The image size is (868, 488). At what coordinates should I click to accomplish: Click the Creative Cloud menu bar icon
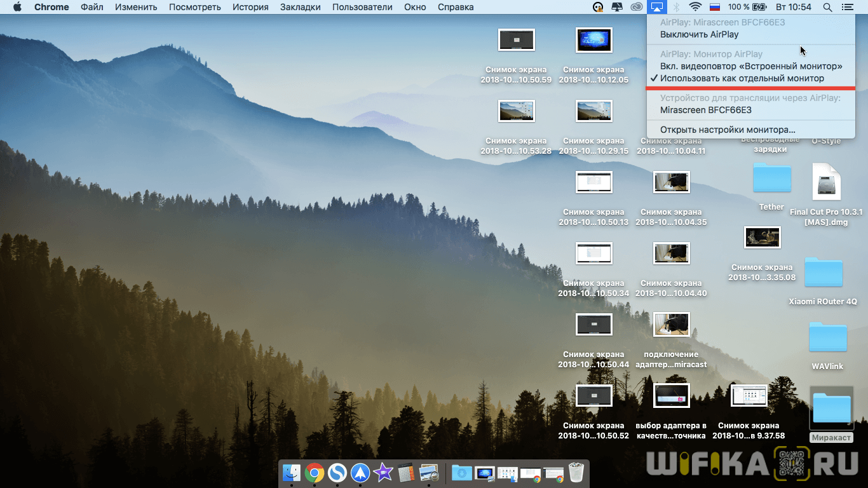637,7
